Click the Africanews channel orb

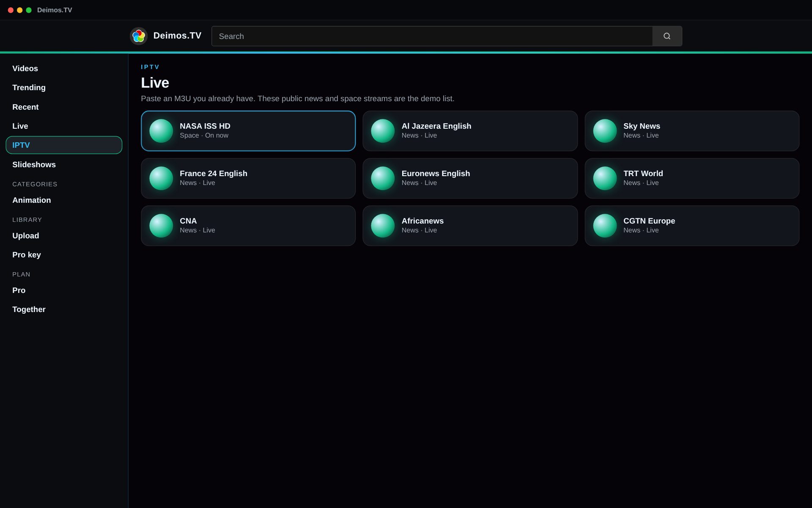point(383,226)
